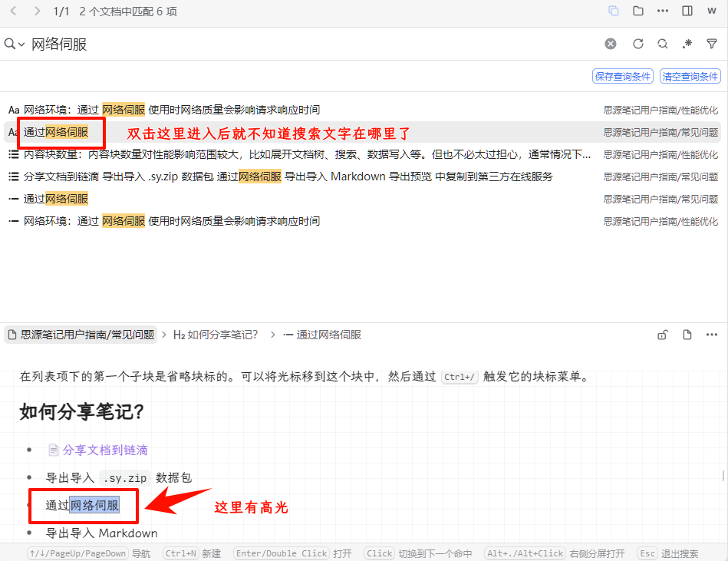Screen dimensions: 728x561
Task: Click 保存查询条件 button
Action: click(623, 76)
